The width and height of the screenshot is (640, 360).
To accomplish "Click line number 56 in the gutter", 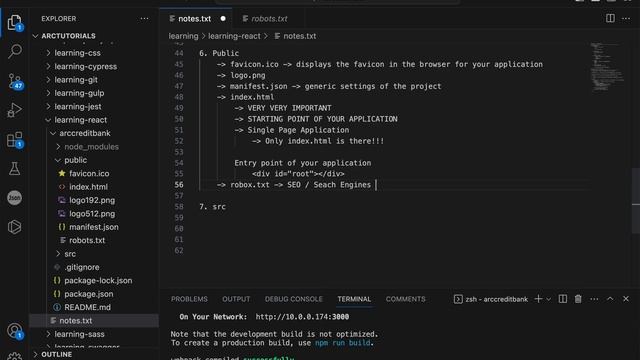I will tap(179, 185).
